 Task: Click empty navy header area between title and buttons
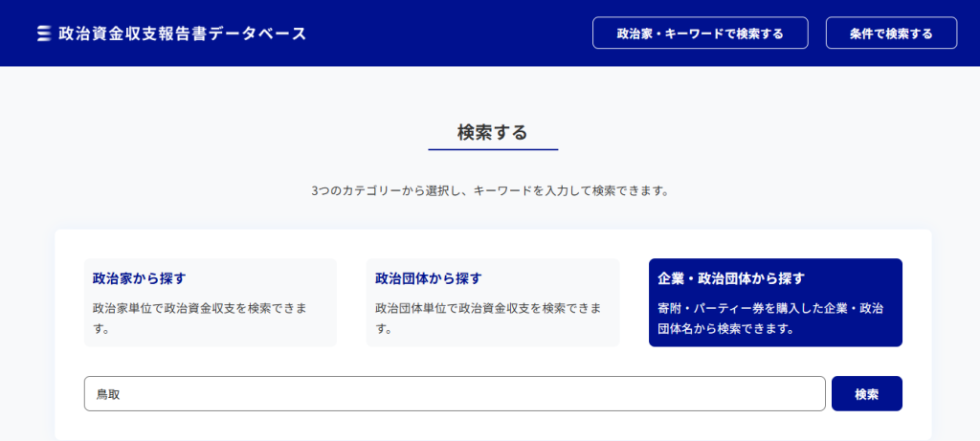pyautogui.click(x=450, y=33)
